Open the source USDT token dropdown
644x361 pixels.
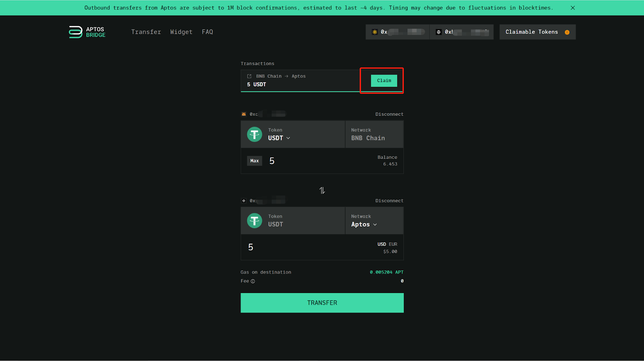click(x=279, y=138)
